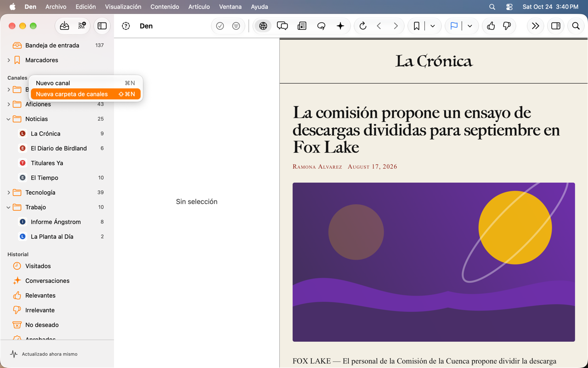Toggle the left sidebar panel

tap(102, 26)
